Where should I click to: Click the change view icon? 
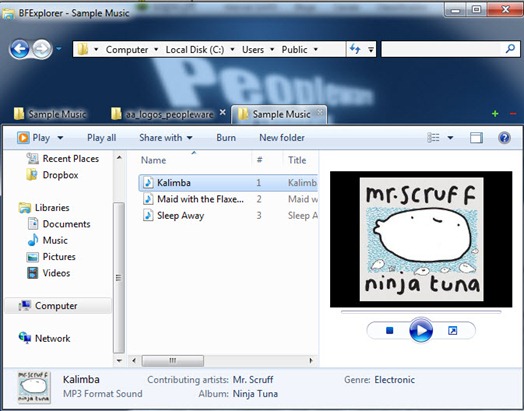pos(433,138)
